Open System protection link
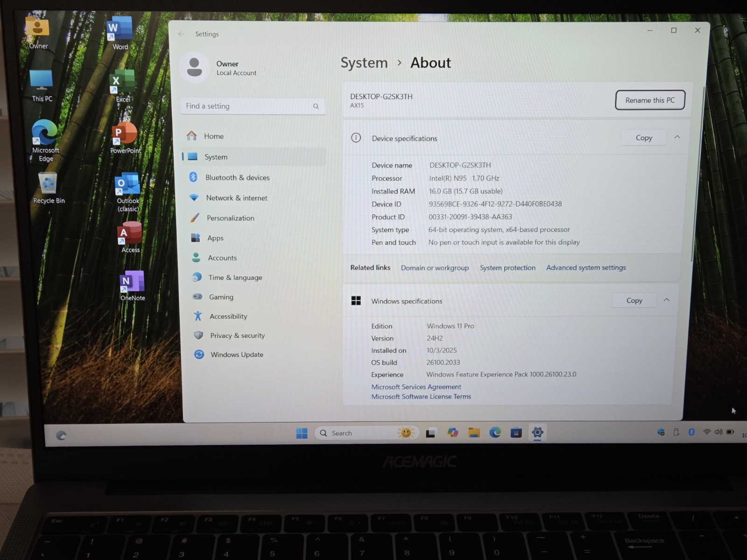 [x=507, y=268]
